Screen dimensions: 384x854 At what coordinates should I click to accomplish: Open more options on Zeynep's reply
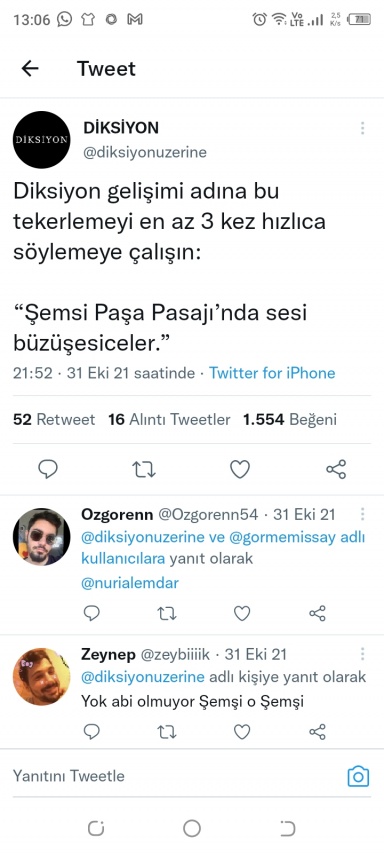pos(362,654)
